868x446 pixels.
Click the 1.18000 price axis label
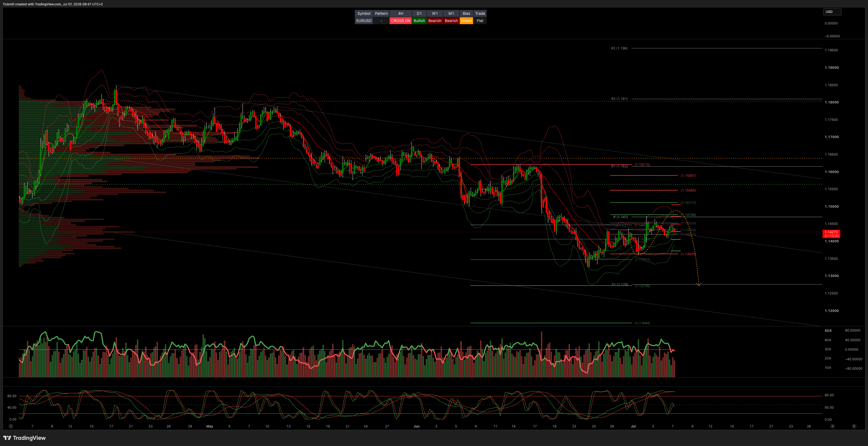tap(832, 102)
